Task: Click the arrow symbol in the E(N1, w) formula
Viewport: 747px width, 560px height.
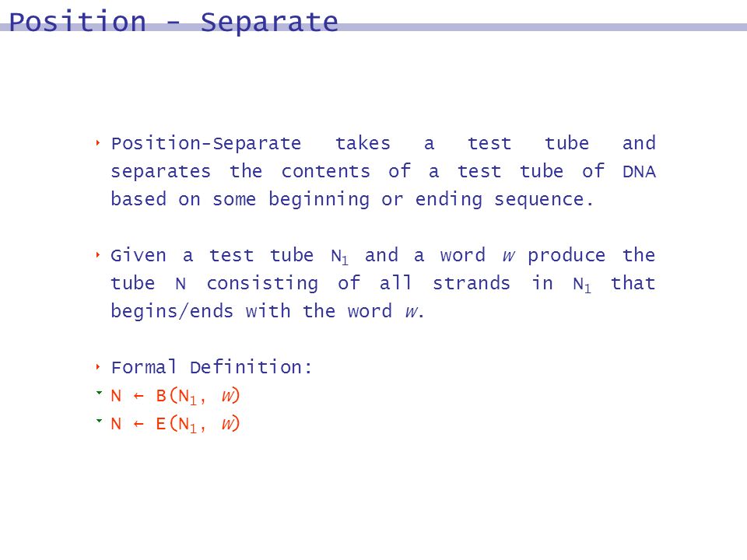Action: (x=139, y=425)
